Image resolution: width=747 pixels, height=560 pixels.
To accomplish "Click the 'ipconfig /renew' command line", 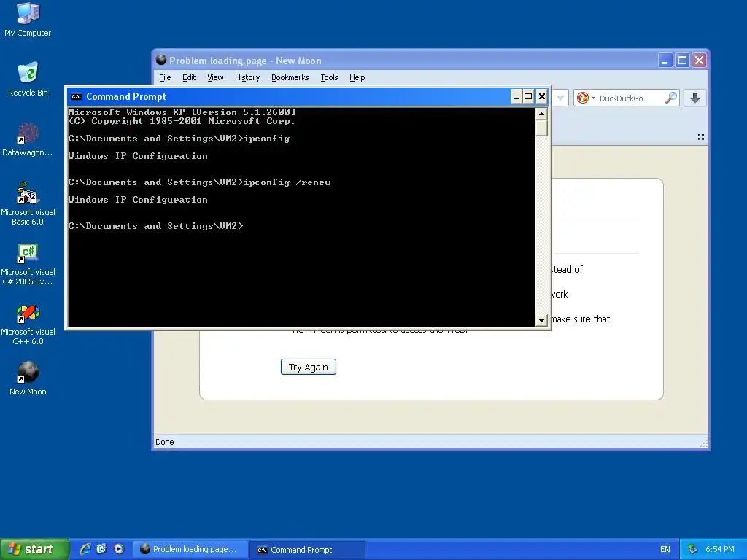I will 199,182.
